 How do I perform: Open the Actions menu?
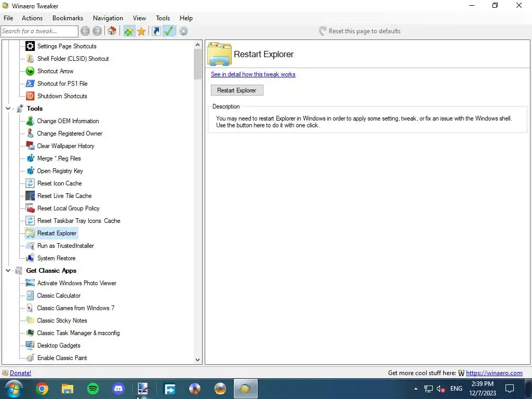pos(32,18)
